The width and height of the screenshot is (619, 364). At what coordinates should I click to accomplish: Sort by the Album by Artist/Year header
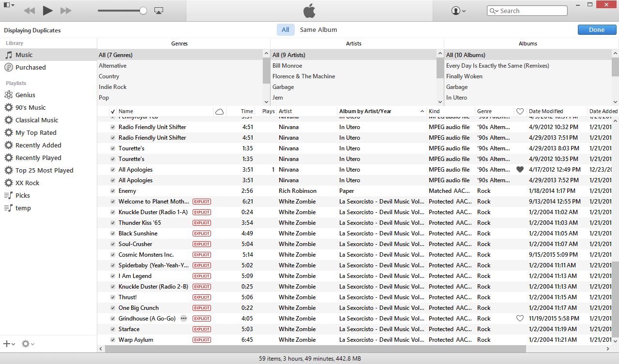click(382, 111)
